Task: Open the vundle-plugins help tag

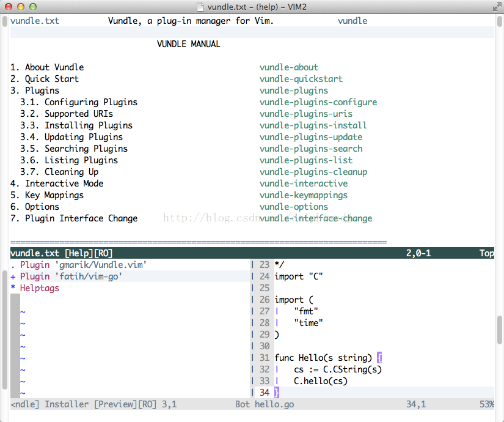Action: tap(293, 91)
